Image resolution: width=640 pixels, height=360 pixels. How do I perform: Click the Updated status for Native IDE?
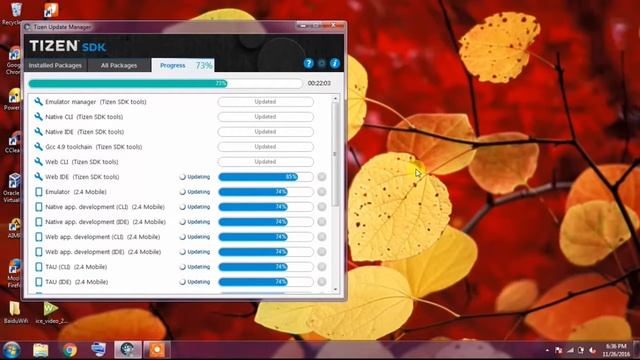coord(266,132)
